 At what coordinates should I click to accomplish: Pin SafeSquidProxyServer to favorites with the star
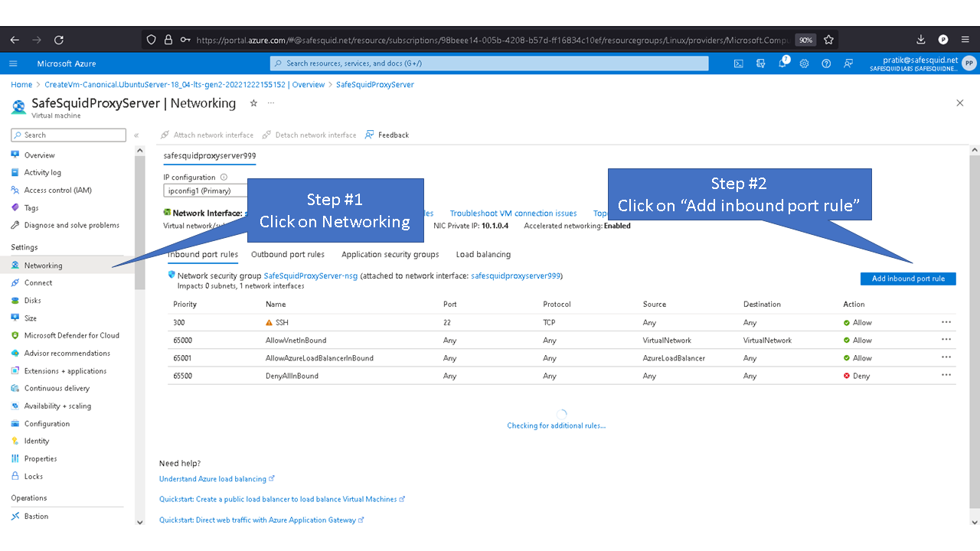point(253,103)
